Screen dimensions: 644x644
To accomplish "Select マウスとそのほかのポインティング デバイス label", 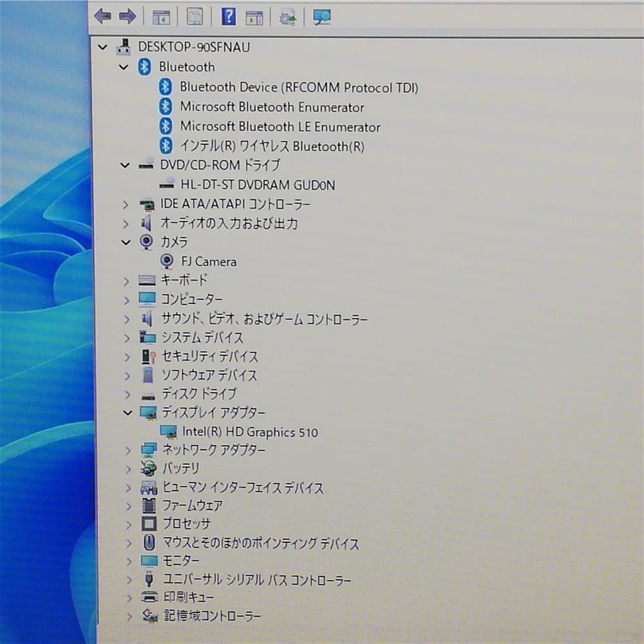I will pyautogui.click(x=261, y=544).
